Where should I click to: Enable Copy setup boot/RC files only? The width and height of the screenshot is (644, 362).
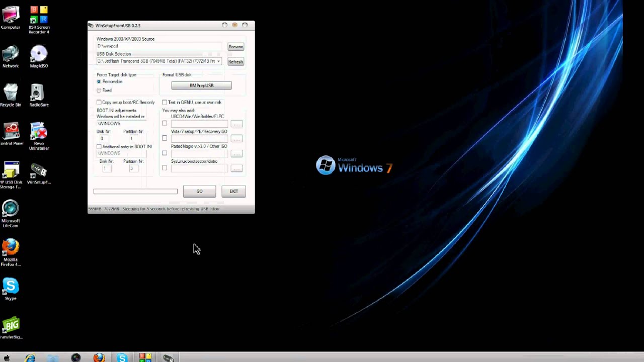(99, 102)
